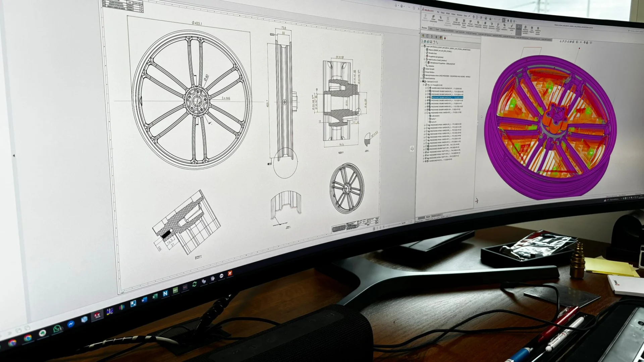This screenshot has height=362, width=644.
Task: Open the Narzędzia menu in SOLIDWORKS
Action: pyautogui.click(x=460, y=15)
